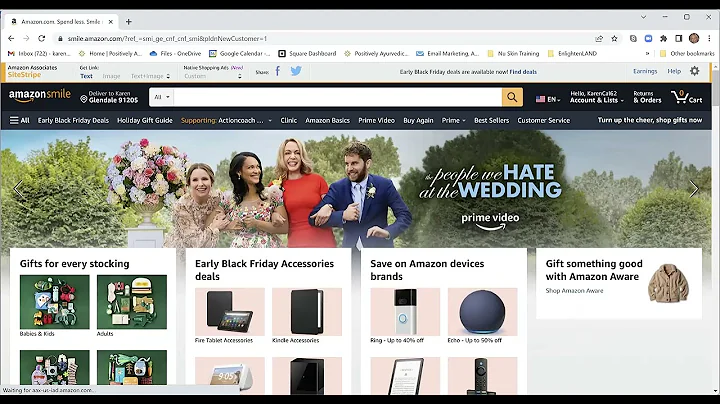Viewport: 720px width, 404px height.
Task: Show more bookmarks overflow chevron
Action: point(647,54)
